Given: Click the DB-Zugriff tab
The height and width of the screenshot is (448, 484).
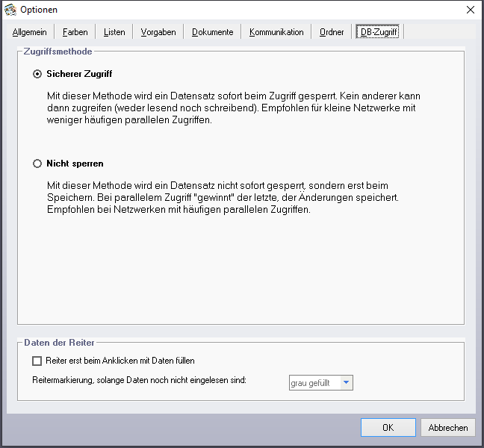Looking at the screenshot, I should (x=379, y=32).
